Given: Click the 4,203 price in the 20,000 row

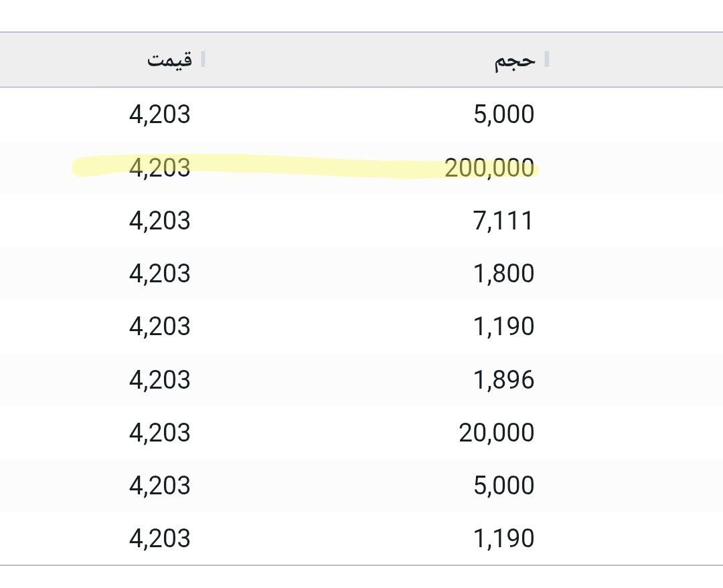Looking at the screenshot, I should coord(159,433).
